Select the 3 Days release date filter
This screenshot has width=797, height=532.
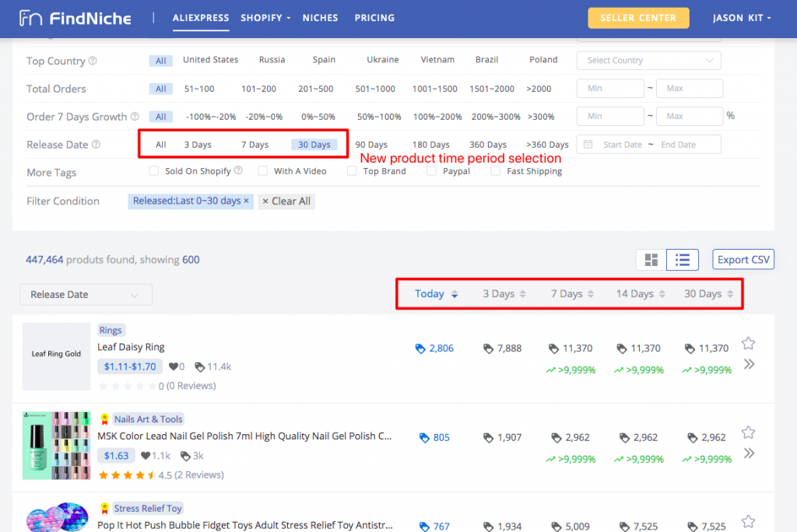[198, 145]
